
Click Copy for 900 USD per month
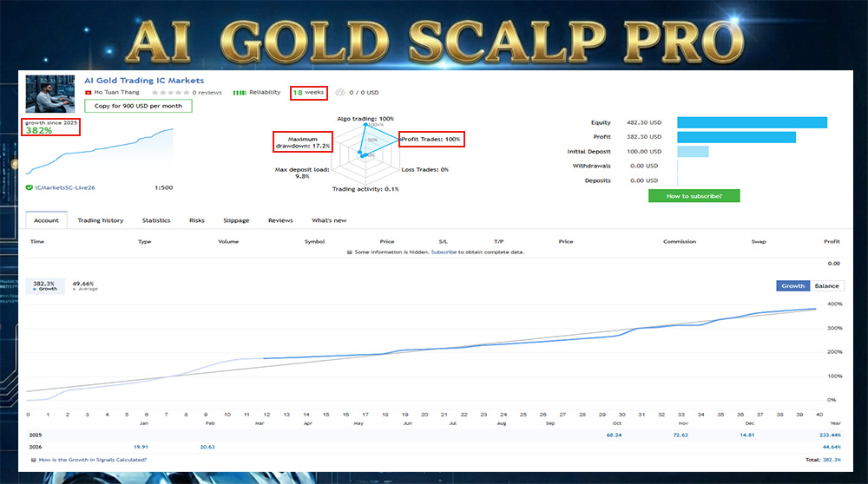pos(138,106)
